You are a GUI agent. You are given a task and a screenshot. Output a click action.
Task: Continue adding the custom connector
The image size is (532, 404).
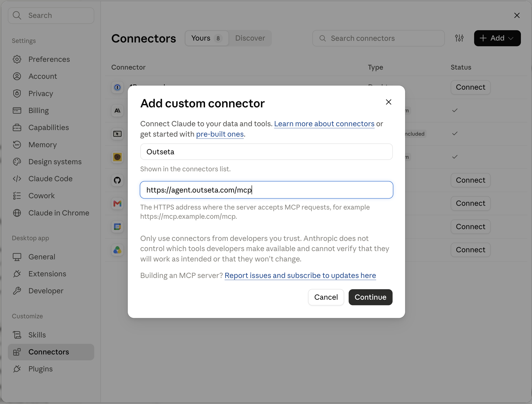coord(370,297)
